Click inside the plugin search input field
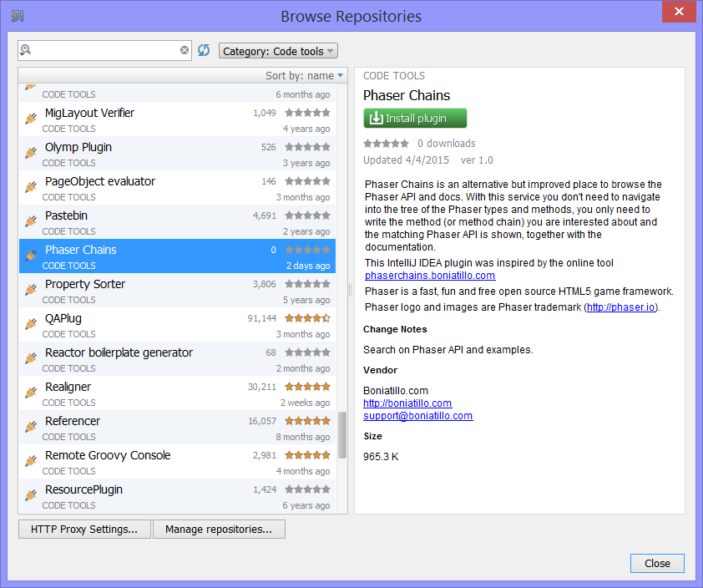Viewport: 703px width, 588px height. (x=105, y=50)
